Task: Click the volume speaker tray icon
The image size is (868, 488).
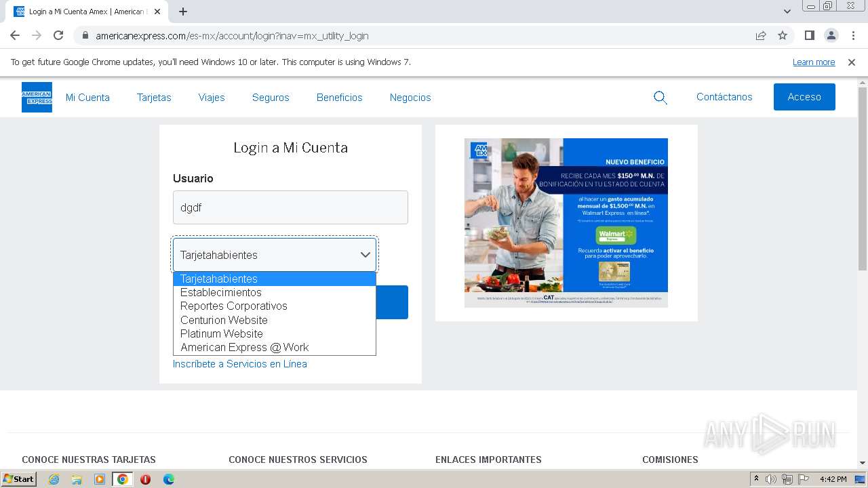Action: coord(771,479)
